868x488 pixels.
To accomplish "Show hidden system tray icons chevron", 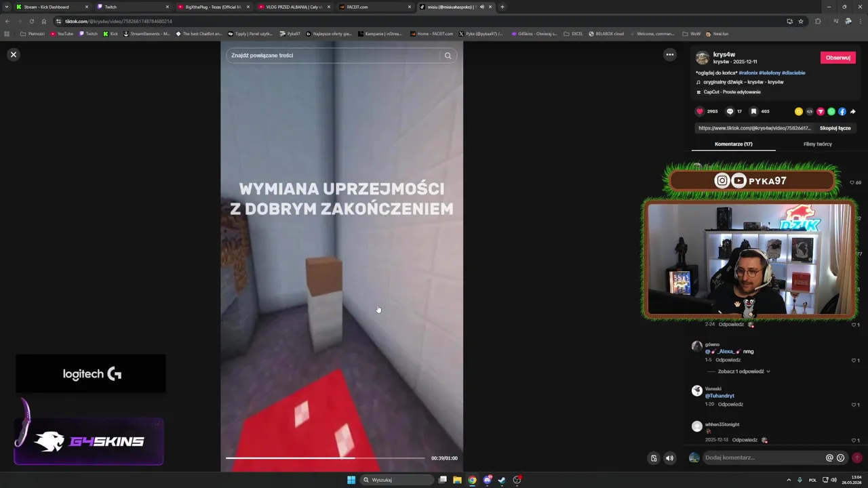I will point(789,480).
